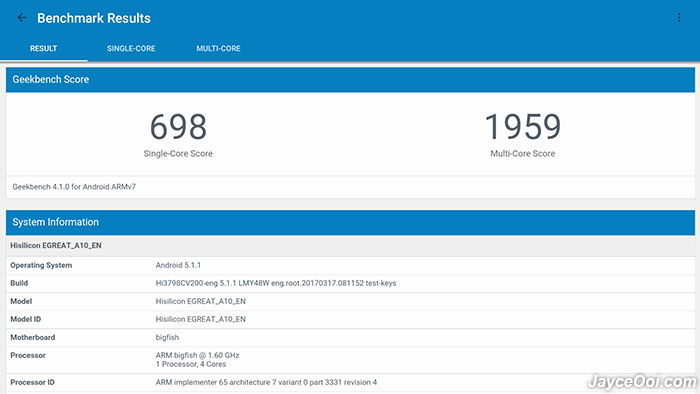Click the System Information header

click(x=350, y=222)
